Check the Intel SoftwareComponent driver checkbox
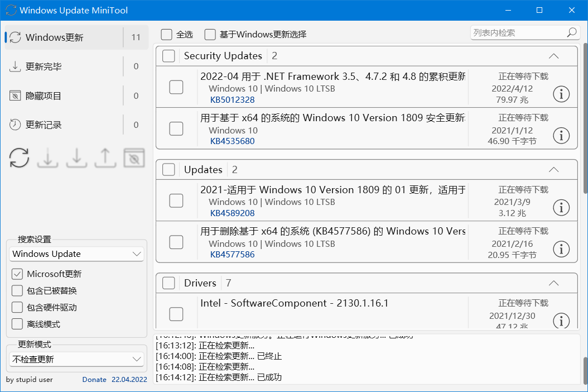 (x=176, y=314)
